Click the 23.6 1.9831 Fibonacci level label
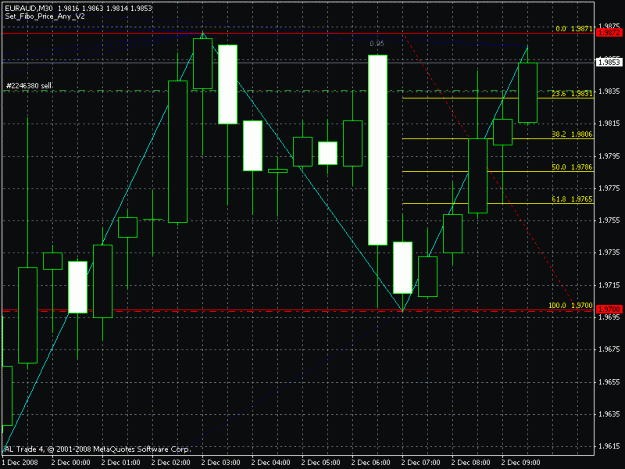 (572, 94)
